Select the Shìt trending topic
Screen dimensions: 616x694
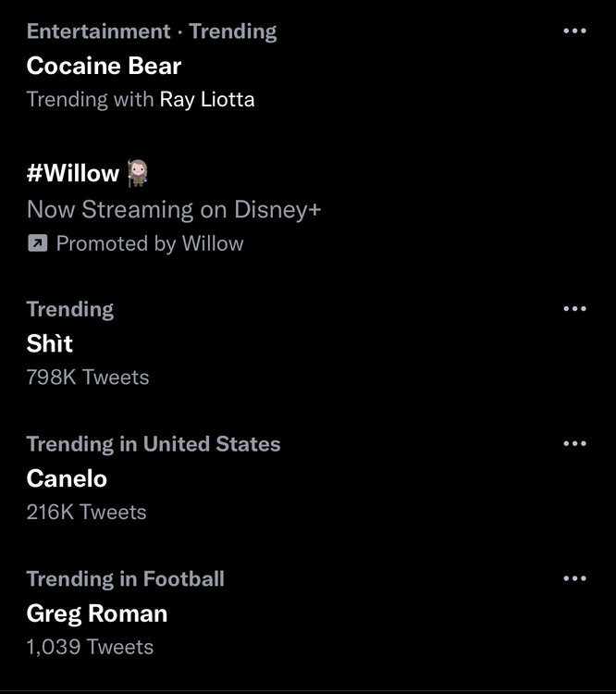[x=50, y=343]
